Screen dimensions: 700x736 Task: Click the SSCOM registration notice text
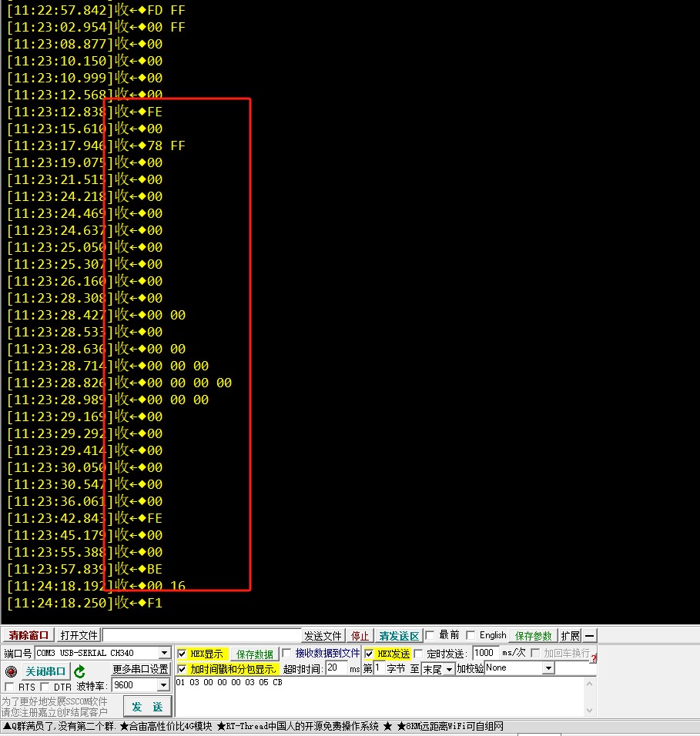point(55,707)
